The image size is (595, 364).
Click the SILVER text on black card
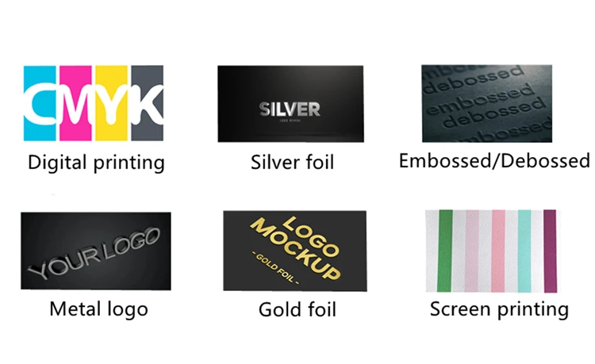(x=290, y=109)
